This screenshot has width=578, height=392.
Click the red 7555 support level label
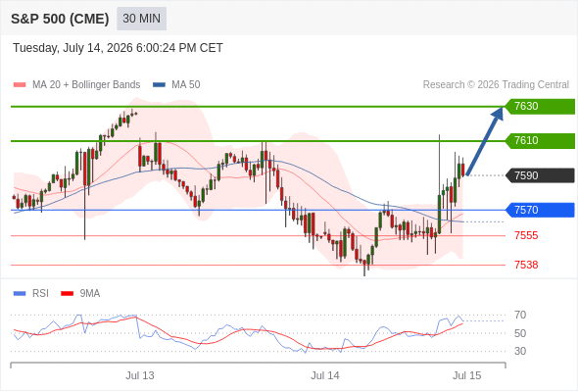click(526, 235)
